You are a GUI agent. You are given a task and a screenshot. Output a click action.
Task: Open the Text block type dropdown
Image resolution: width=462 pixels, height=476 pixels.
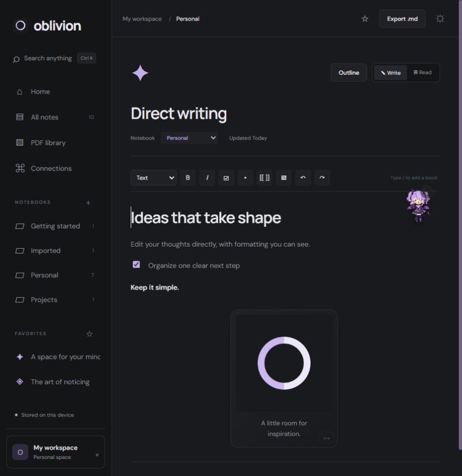pos(154,178)
